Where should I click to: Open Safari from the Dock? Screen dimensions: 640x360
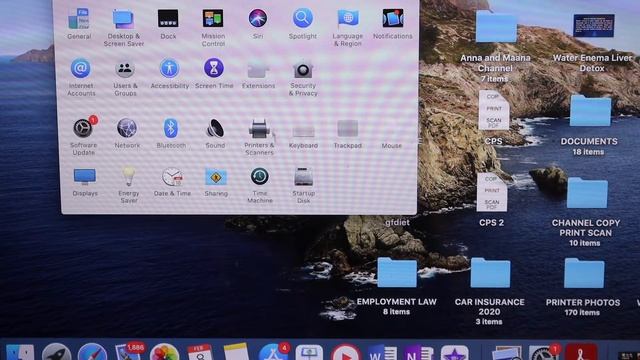coord(92,352)
